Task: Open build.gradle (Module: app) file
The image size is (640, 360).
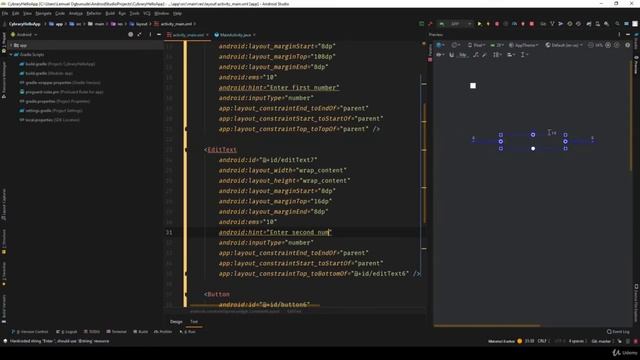Action: coord(46,73)
